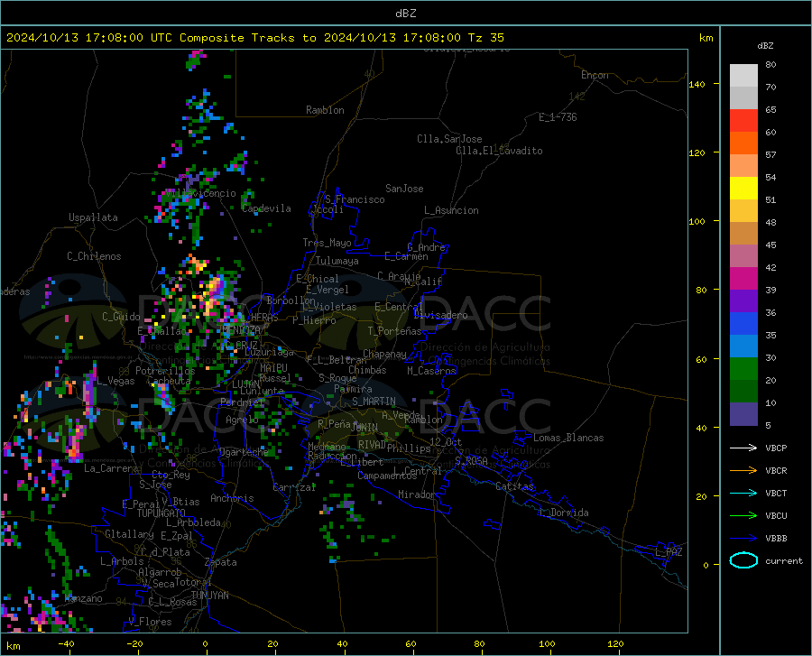Click the 'Catitas' map label
Viewport: 812px width, 656px height.
pyautogui.click(x=514, y=486)
